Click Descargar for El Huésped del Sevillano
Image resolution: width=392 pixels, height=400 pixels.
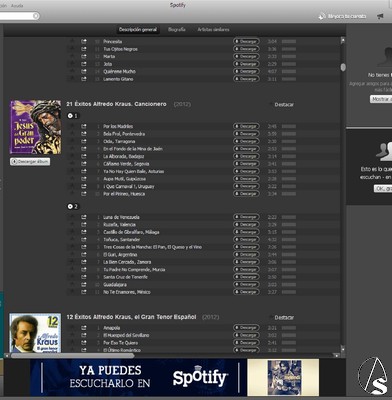[x=246, y=335]
